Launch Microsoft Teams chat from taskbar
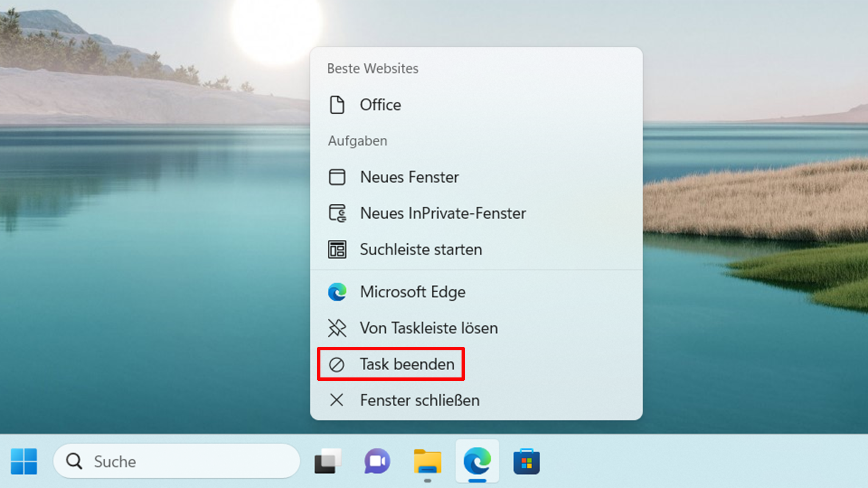This screenshot has width=868, height=488. point(377,461)
